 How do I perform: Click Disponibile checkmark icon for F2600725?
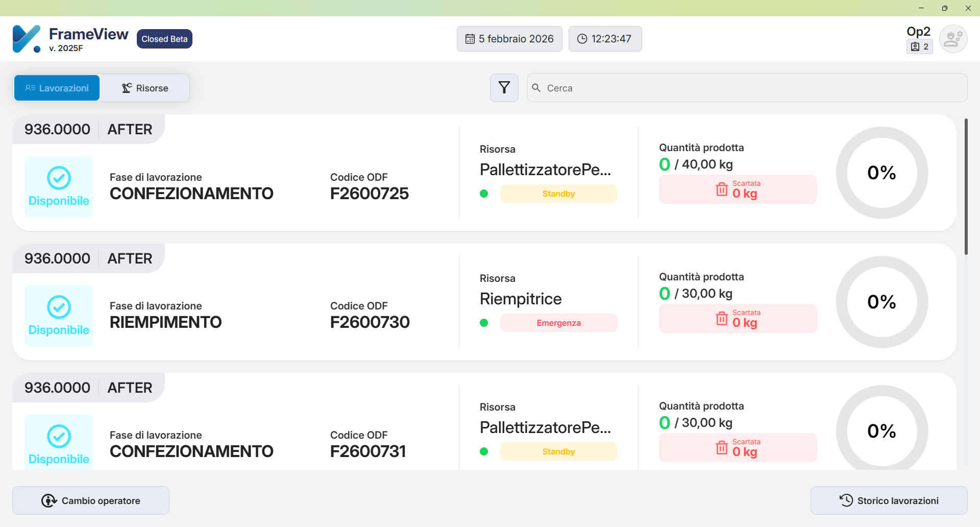point(59,178)
